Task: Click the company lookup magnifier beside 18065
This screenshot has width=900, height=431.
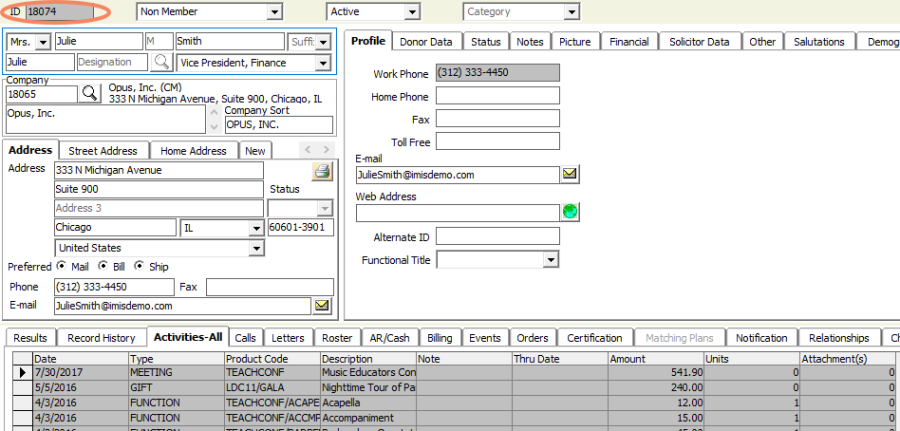Action: [90, 93]
